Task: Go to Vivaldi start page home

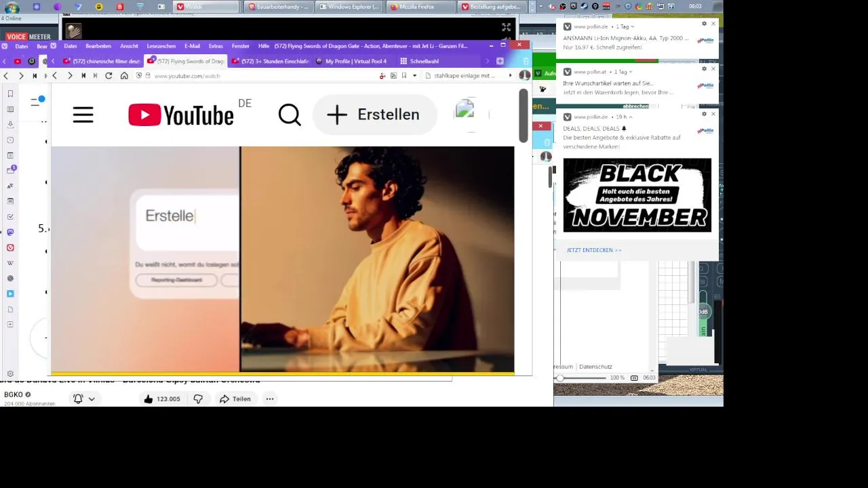Action: point(124,76)
